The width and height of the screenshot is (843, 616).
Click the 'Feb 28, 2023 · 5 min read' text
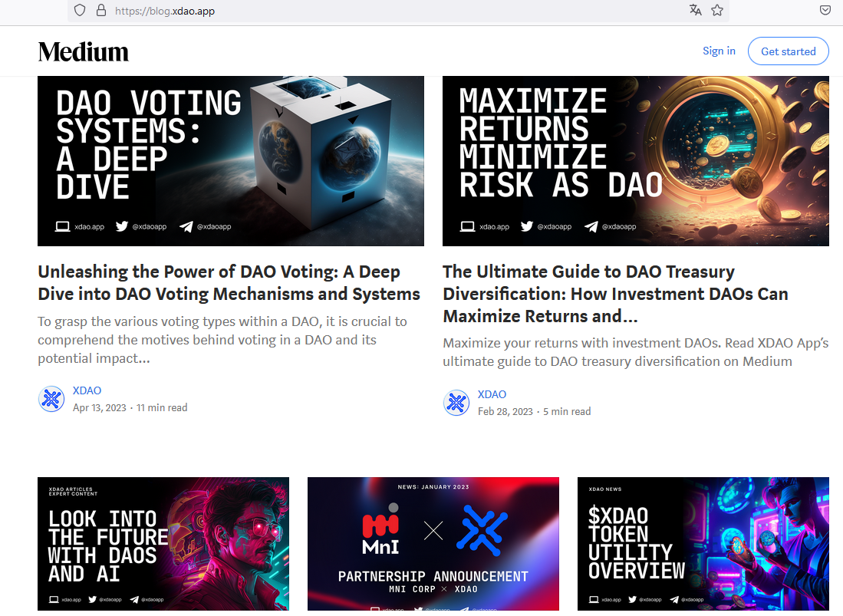coord(535,412)
